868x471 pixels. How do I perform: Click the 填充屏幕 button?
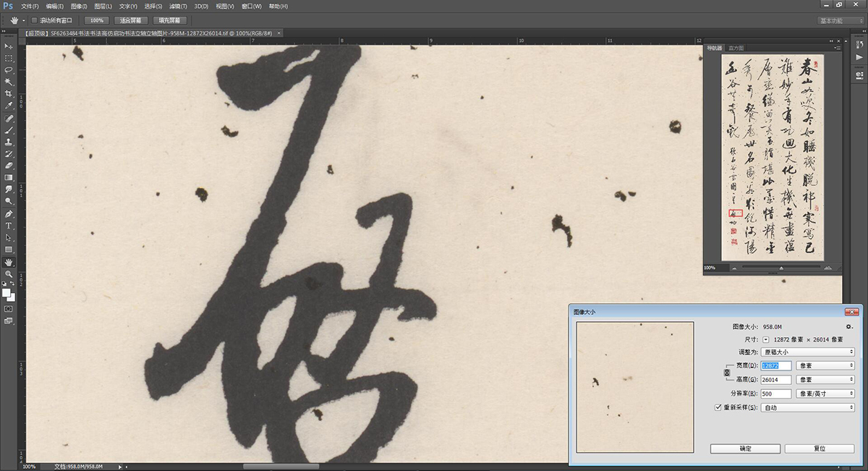(170, 20)
